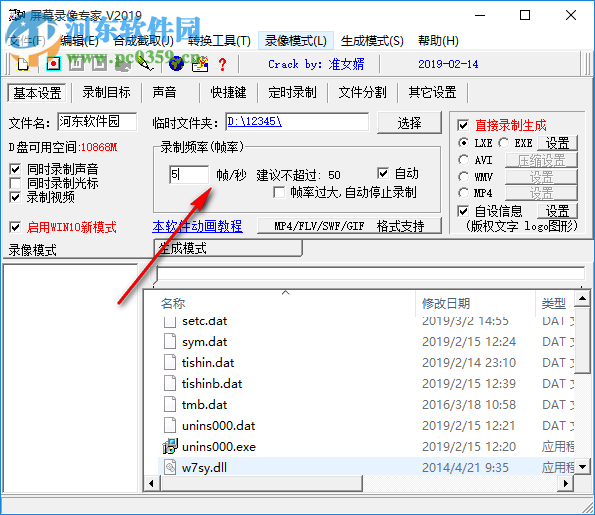Switch to the 录制目标 tab
The width and height of the screenshot is (595, 515).
(107, 92)
